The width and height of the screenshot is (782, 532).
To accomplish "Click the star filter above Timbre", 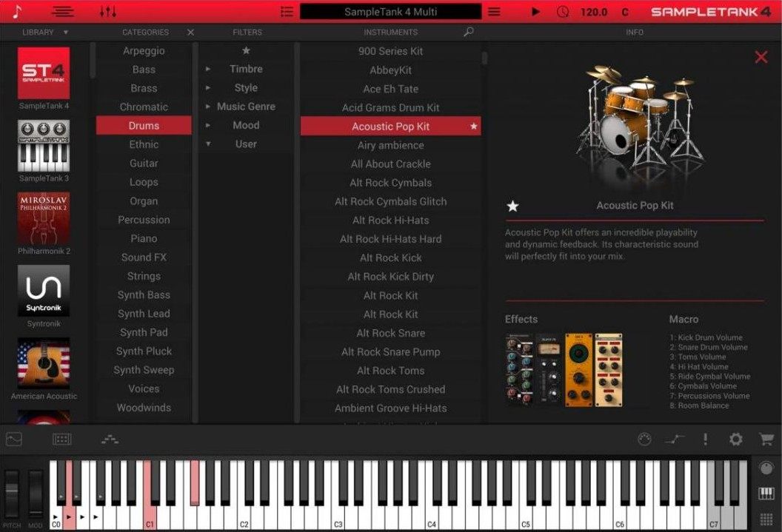I will [247, 50].
